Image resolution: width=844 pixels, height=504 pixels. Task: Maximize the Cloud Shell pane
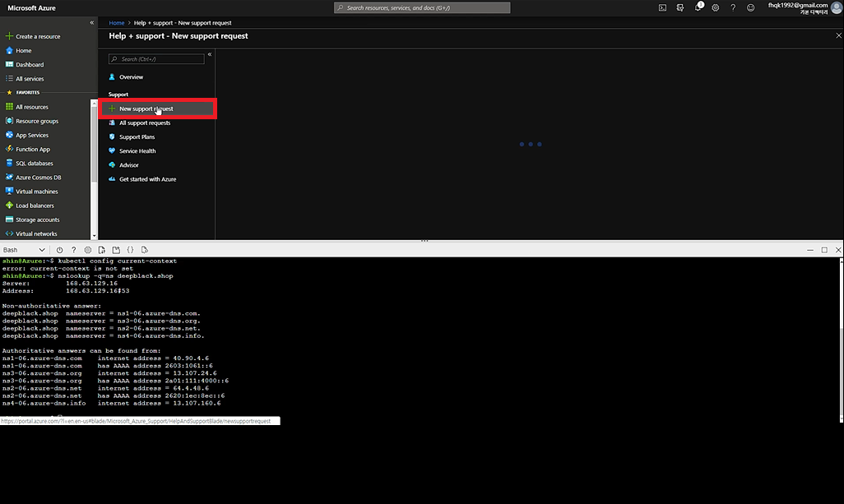click(824, 250)
